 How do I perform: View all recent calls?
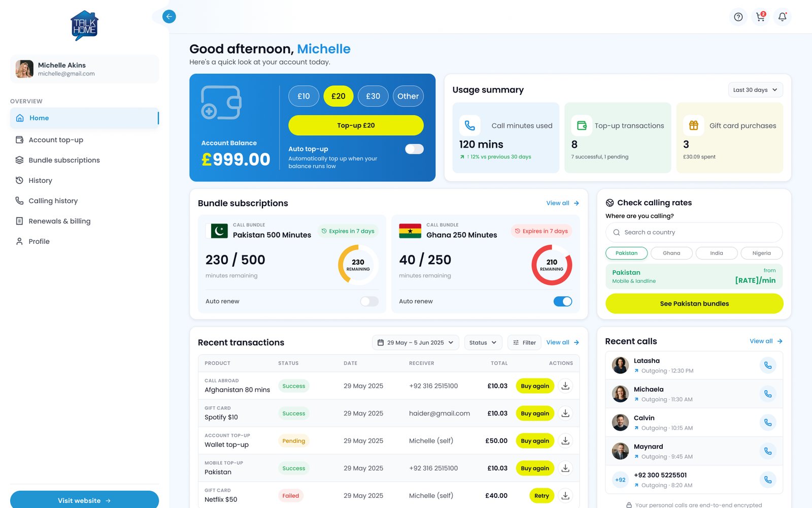coord(766,341)
